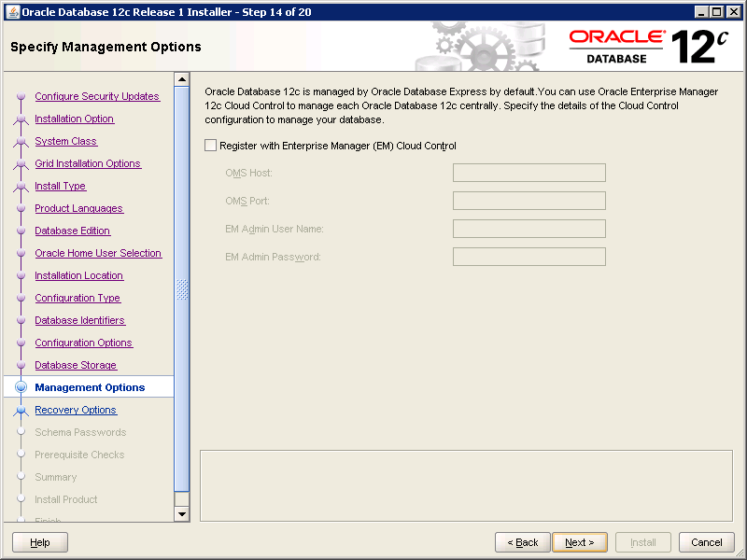Screen dimensions: 747x560
Task: Click the message area at the bottom
Action: click(x=466, y=485)
